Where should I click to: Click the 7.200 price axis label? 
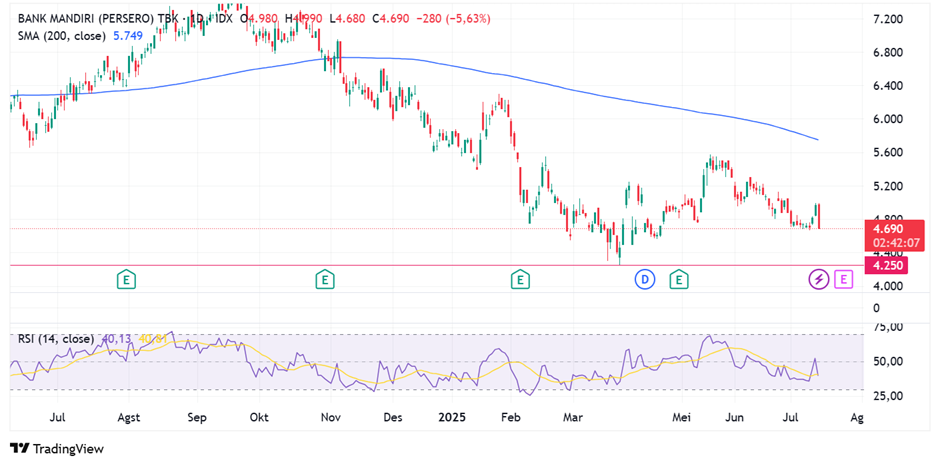(x=889, y=19)
